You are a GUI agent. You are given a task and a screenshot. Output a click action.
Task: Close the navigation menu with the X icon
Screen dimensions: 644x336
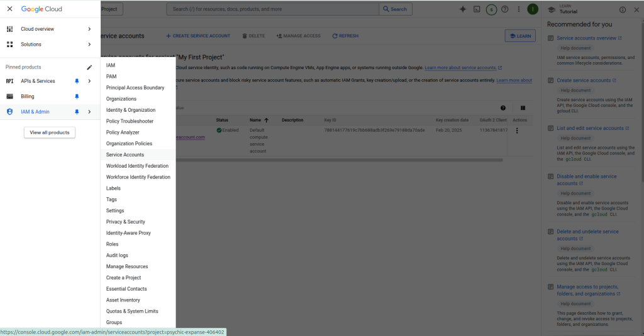click(x=9, y=9)
